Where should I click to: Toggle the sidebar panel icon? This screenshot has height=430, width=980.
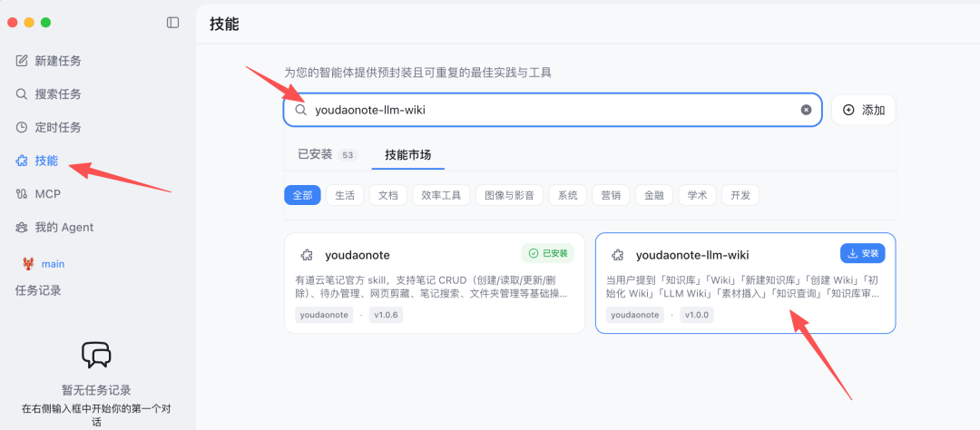coord(173,23)
